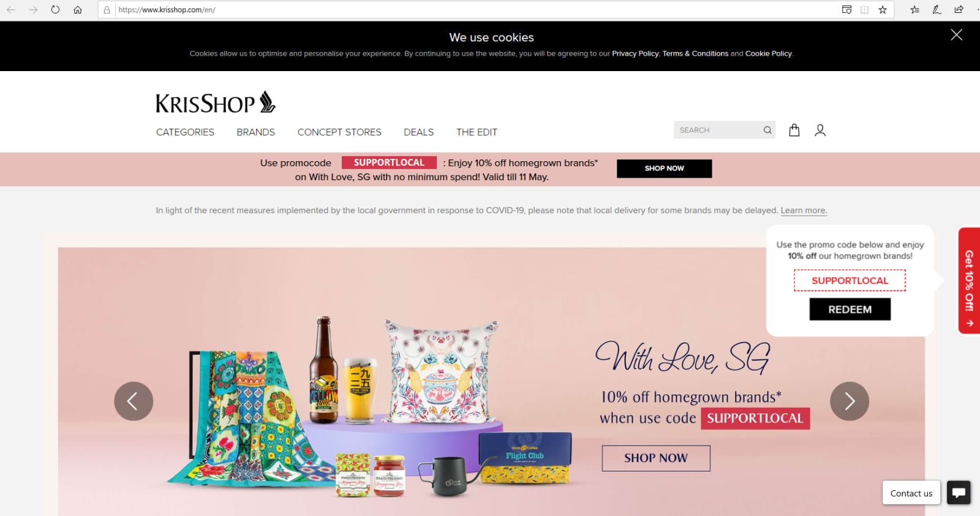
Task: Add page to favorites star icon
Action: (x=883, y=10)
